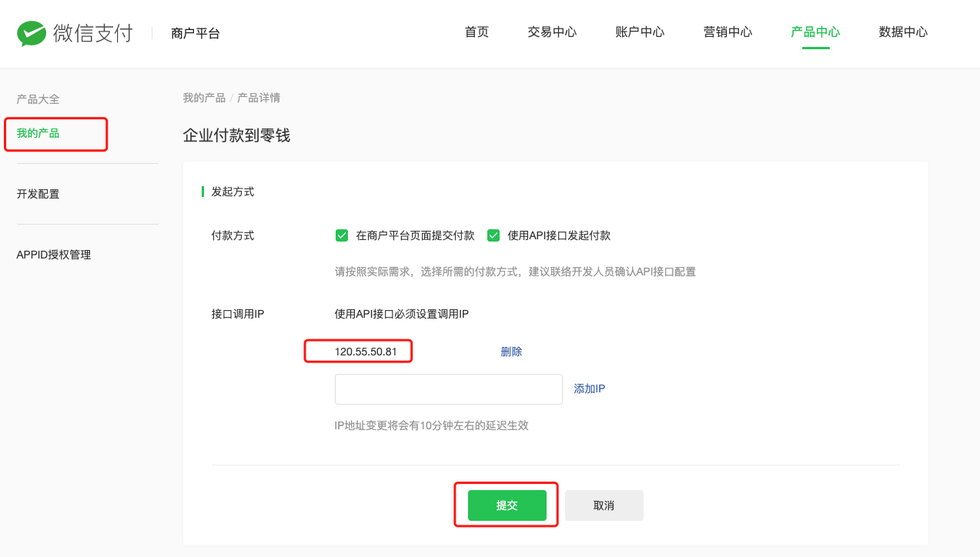980x557 pixels.
Task: Delete the IP 120.55.50.81 via 删除
Action: (511, 352)
